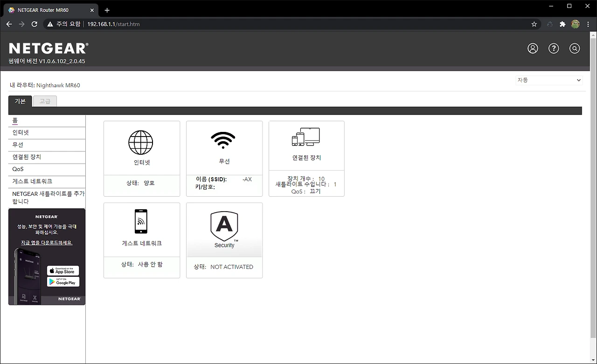Click the Google Play download badge

pyautogui.click(x=63, y=282)
